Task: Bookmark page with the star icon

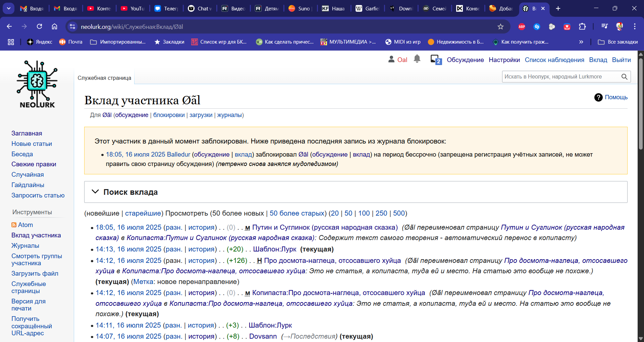Action: point(500,27)
